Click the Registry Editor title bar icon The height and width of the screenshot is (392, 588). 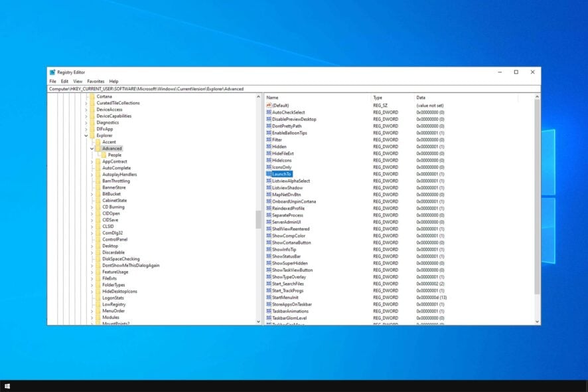point(52,72)
